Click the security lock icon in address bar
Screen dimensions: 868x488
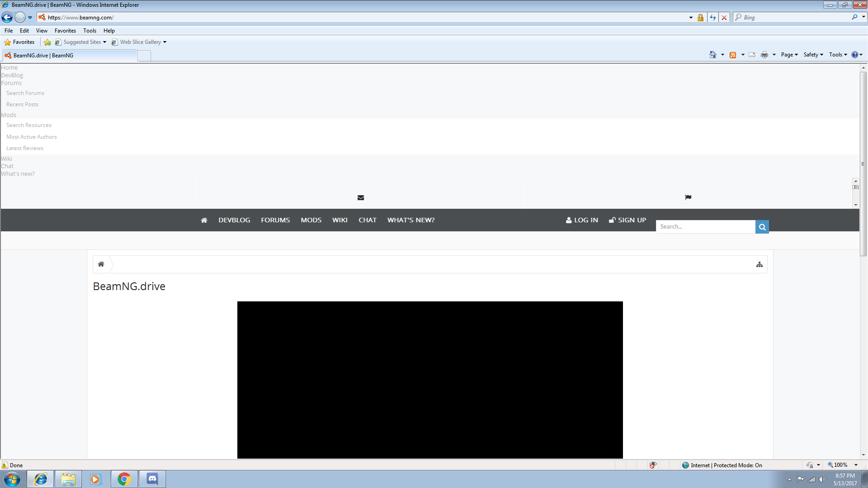(x=700, y=18)
